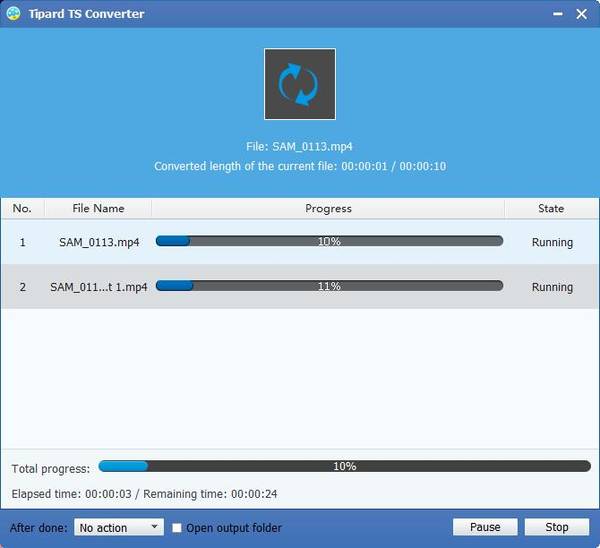Click row number 2 cell
The height and width of the screenshot is (548, 600).
point(23,287)
